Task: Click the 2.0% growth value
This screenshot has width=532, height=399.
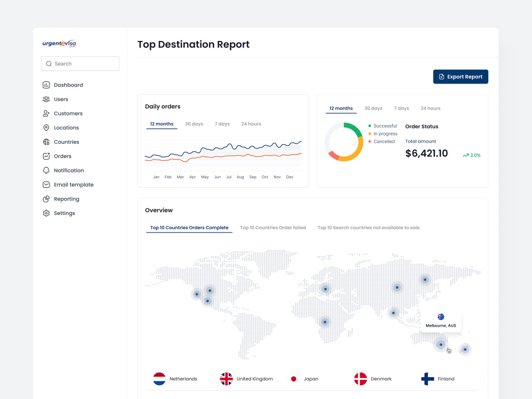Action: coord(475,155)
